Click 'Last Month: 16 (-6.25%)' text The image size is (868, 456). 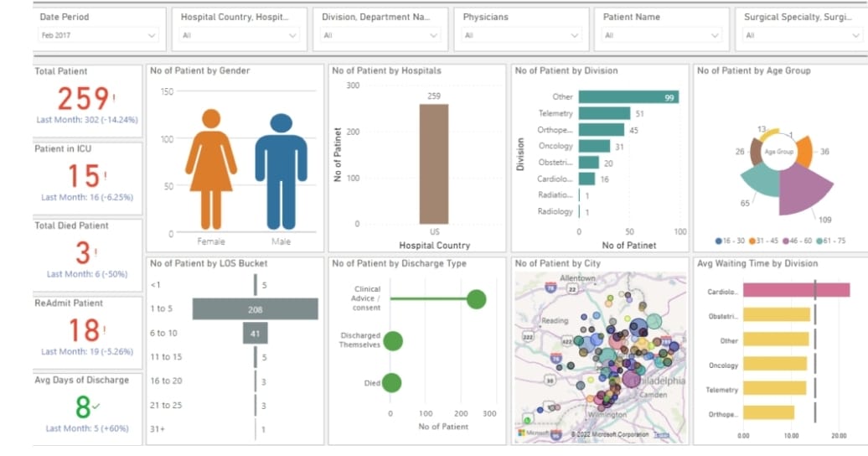point(87,197)
